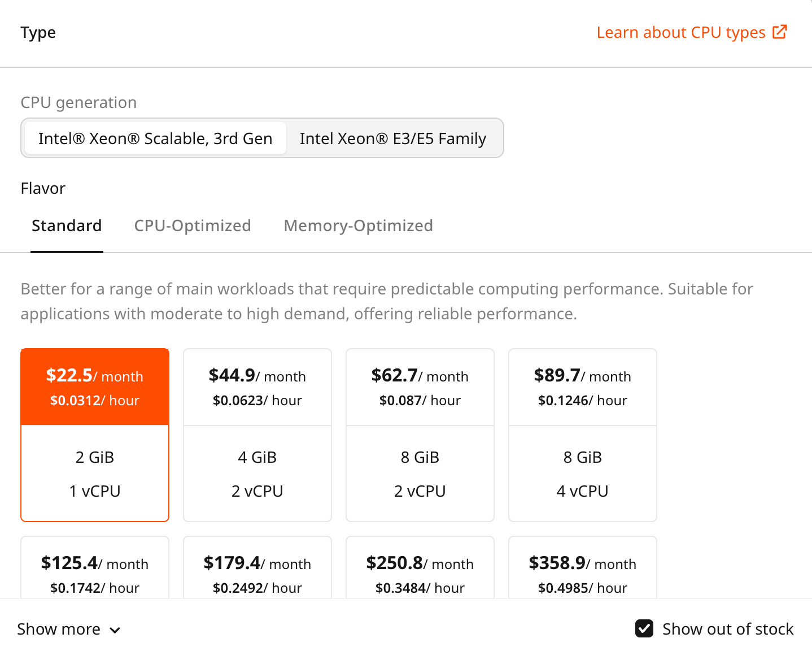This screenshot has width=812, height=651.
Task: Switch to Intel Xeon E3/E5 Family generation
Action: click(x=393, y=138)
